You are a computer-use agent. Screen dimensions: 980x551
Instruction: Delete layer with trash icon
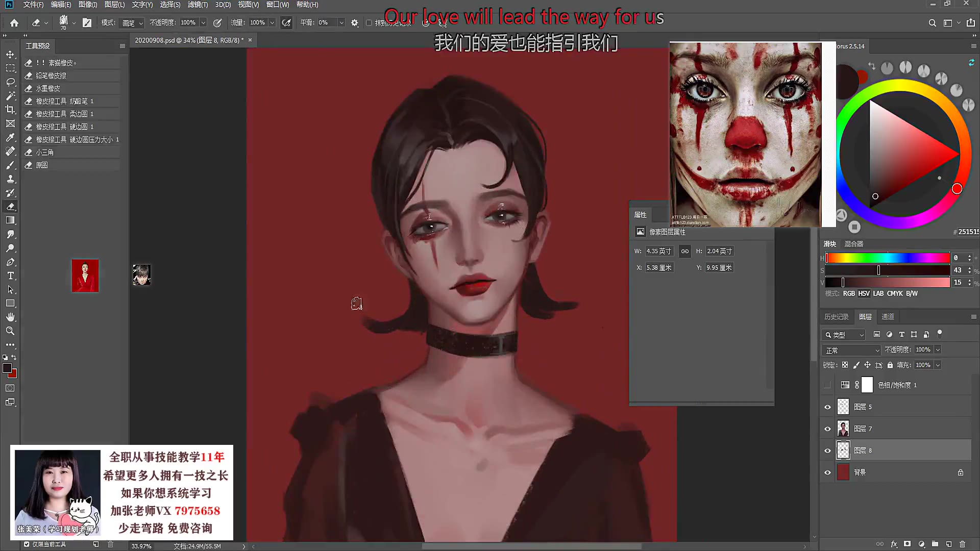tap(963, 544)
